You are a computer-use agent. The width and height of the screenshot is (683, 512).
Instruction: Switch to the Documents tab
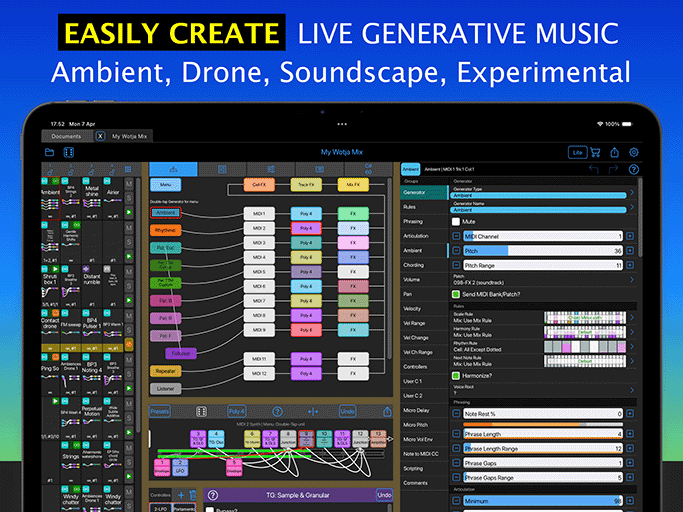[66, 135]
